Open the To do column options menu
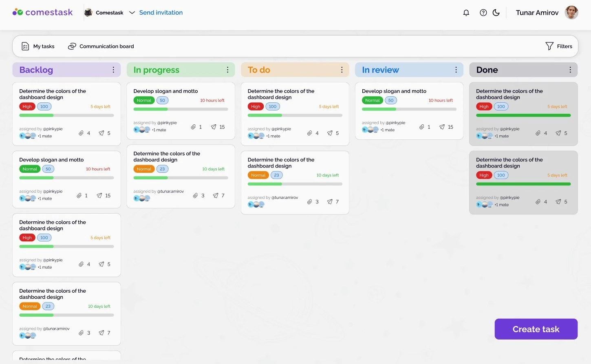Screen dimensions: 591x364 pyautogui.click(x=342, y=70)
